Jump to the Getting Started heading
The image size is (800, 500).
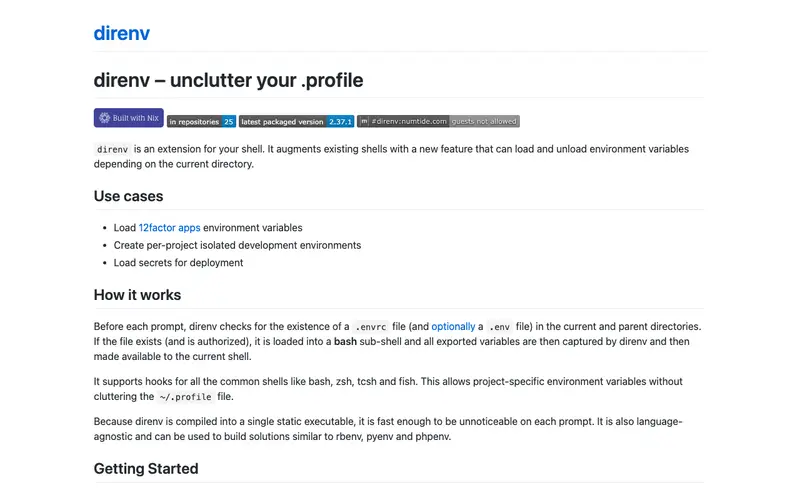click(146, 469)
